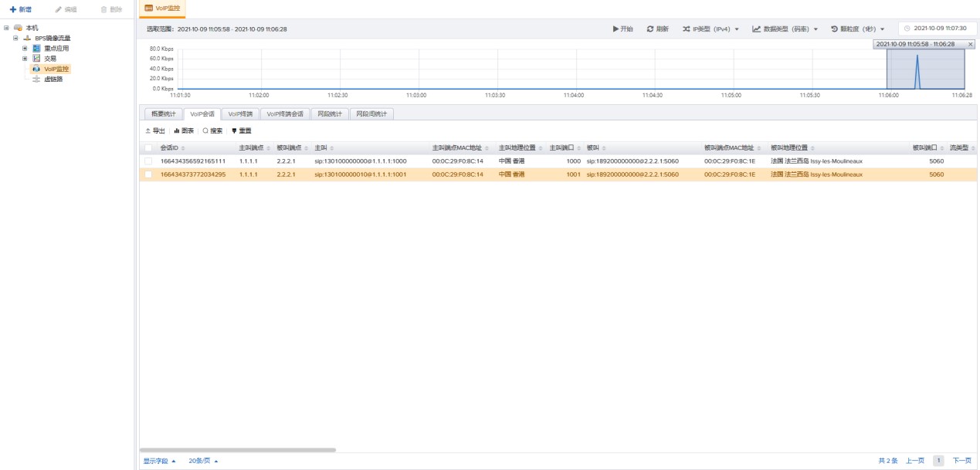980x470 pixels.
Task: Select 虚链路 in the left tree
Action: coord(53,79)
